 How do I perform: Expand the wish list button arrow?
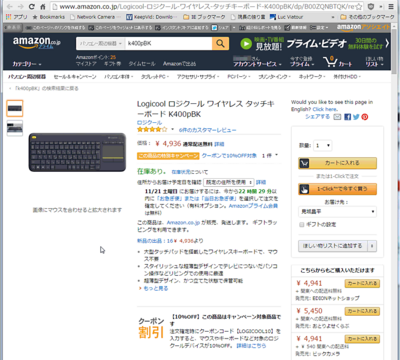372,246
